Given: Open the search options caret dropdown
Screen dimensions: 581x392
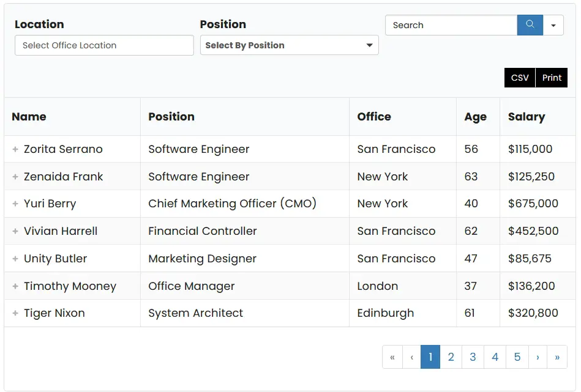Looking at the screenshot, I should pyautogui.click(x=553, y=25).
